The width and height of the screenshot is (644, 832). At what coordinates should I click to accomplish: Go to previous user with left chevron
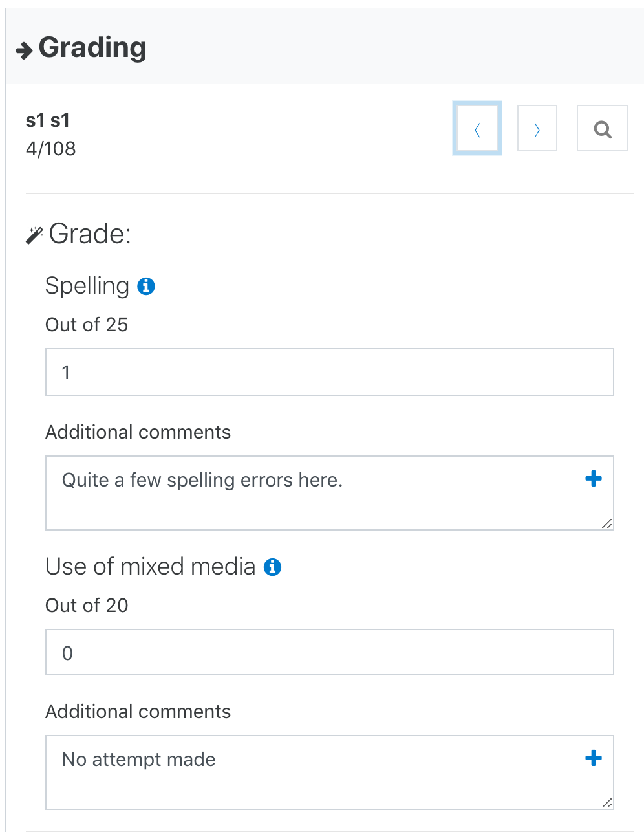[477, 129]
